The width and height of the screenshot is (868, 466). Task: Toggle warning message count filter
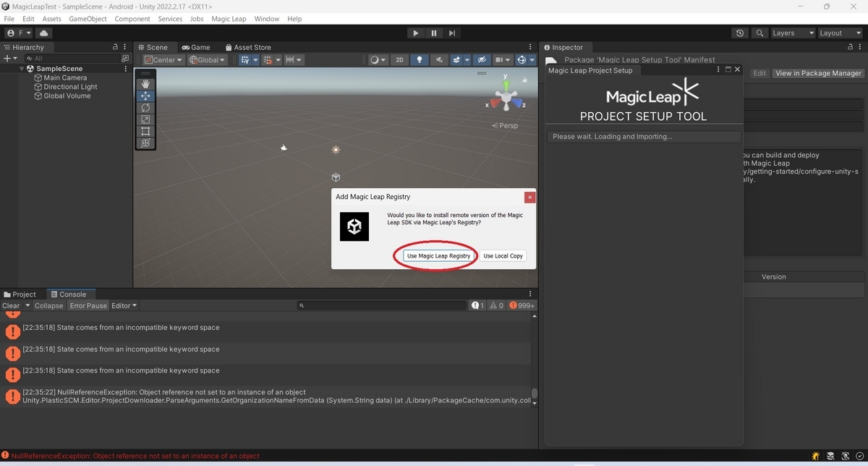[497, 306]
